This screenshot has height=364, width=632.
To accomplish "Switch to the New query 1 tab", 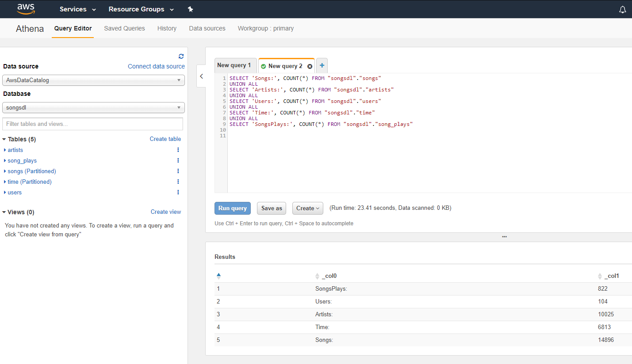I will (x=235, y=65).
